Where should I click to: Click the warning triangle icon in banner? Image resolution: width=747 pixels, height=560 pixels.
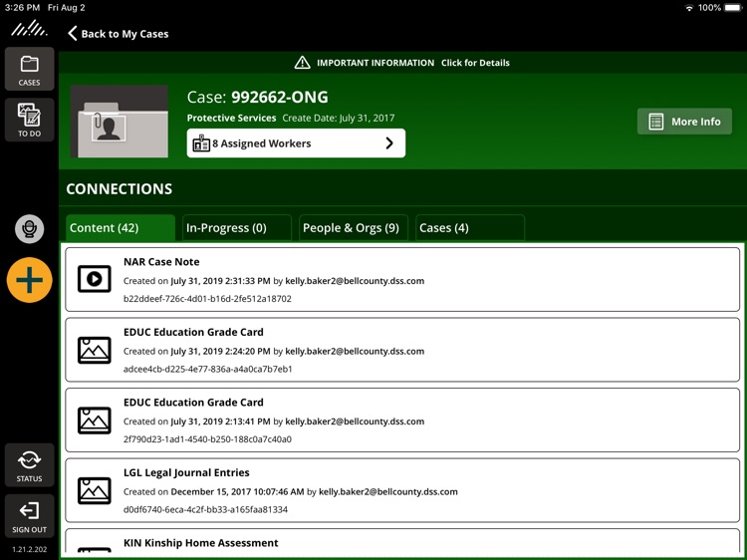302,63
